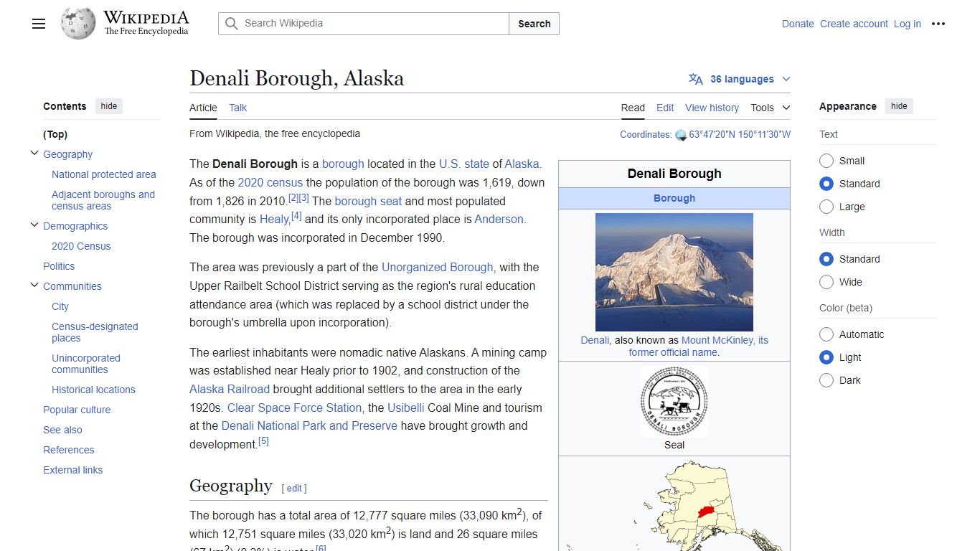980x551 pixels.
Task: Open coordinates 63°47′20″N 150°11′30″W link
Action: point(740,134)
